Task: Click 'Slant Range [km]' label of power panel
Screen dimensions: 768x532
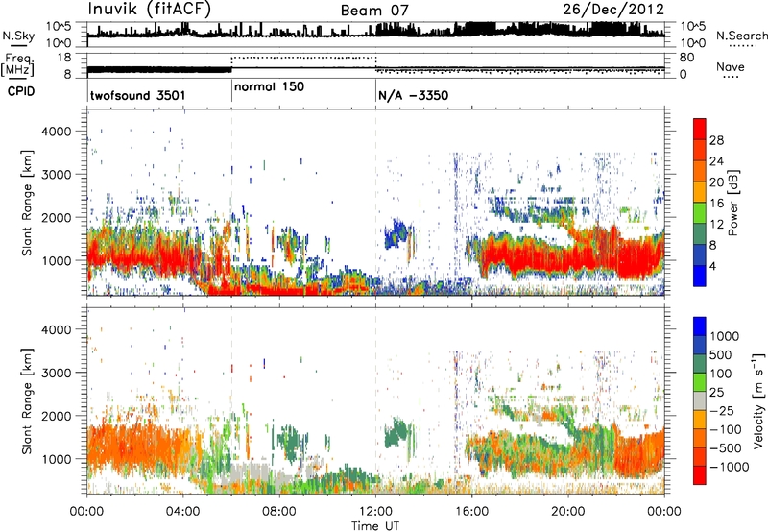Action: [x=27, y=203]
